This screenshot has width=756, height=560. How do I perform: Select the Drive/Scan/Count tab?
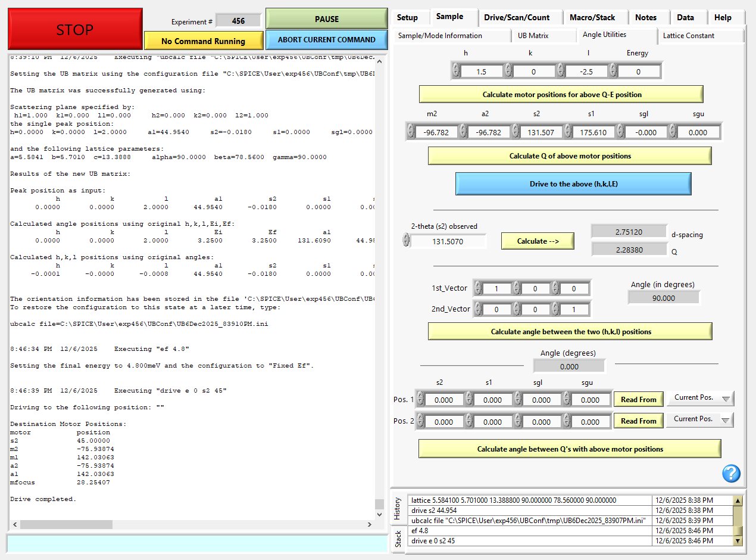[516, 17]
